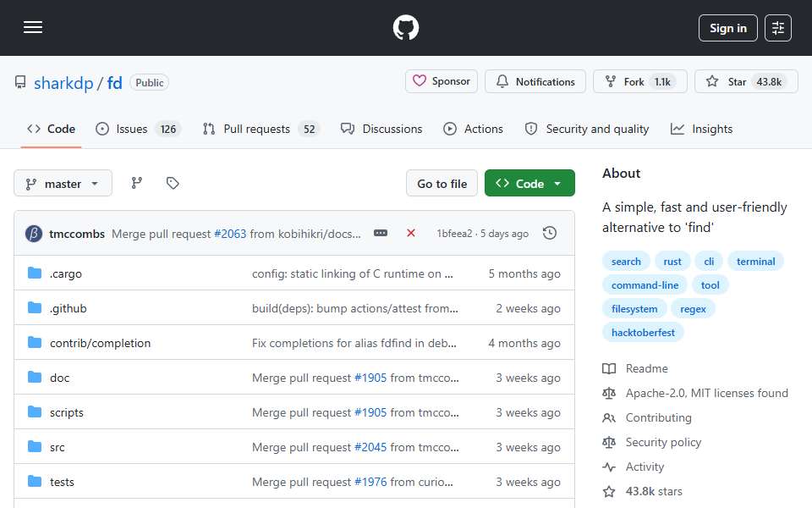The width and height of the screenshot is (812, 508).
Task: Open Notifications bell button
Action: point(535,81)
